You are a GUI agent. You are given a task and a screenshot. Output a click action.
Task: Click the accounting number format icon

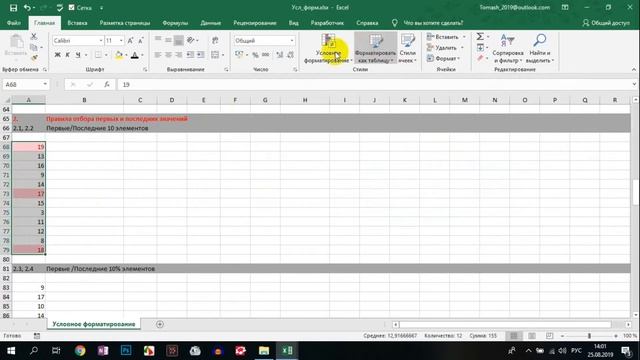(239, 55)
